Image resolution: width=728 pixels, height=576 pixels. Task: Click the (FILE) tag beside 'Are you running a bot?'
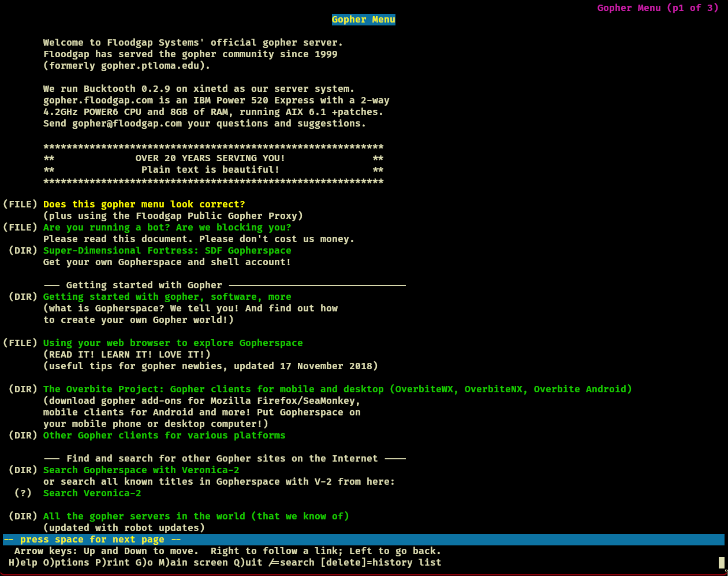pos(20,228)
